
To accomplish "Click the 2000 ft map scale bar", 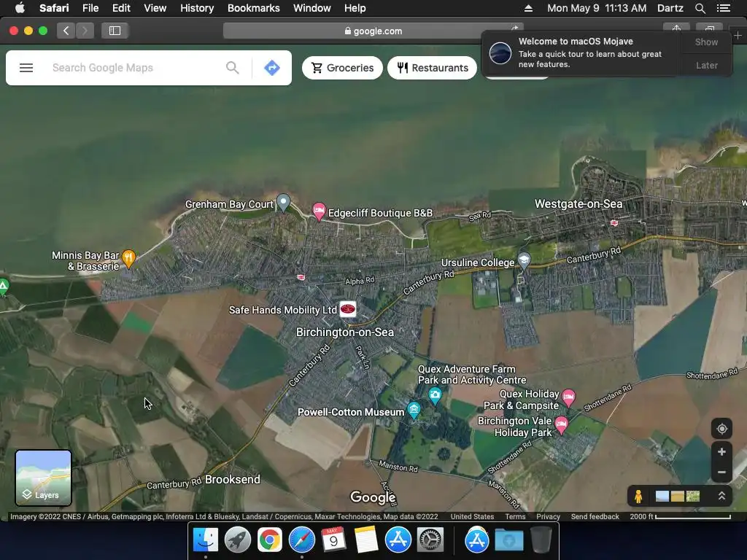I will tap(680, 517).
